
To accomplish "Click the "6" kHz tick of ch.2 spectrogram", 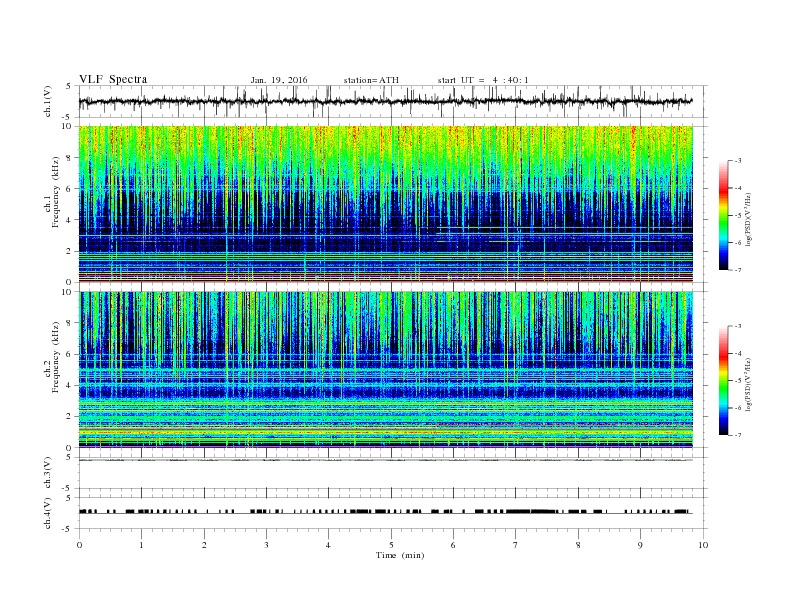I will [x=69, y=354].
